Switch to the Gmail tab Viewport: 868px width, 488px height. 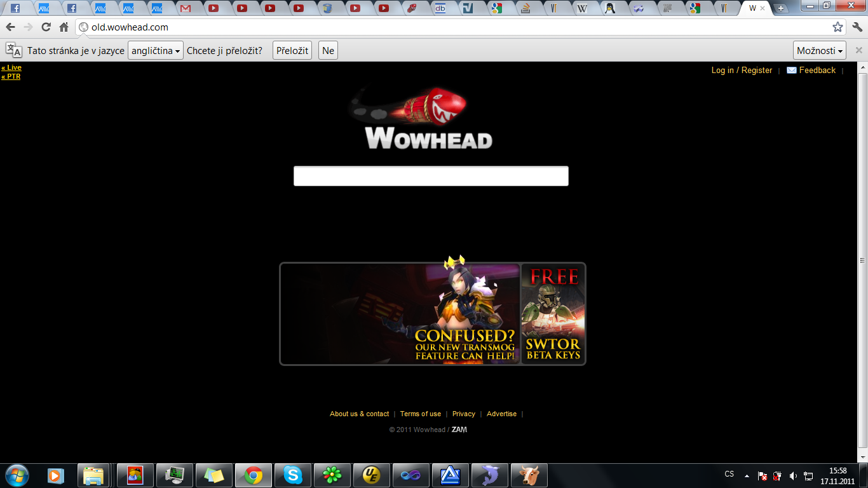tap(185, 8)
